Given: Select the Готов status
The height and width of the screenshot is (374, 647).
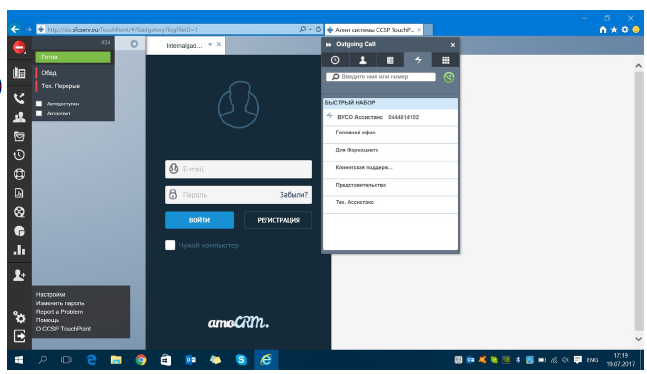Looking at the screenshot, I should (x=73, y=57).
